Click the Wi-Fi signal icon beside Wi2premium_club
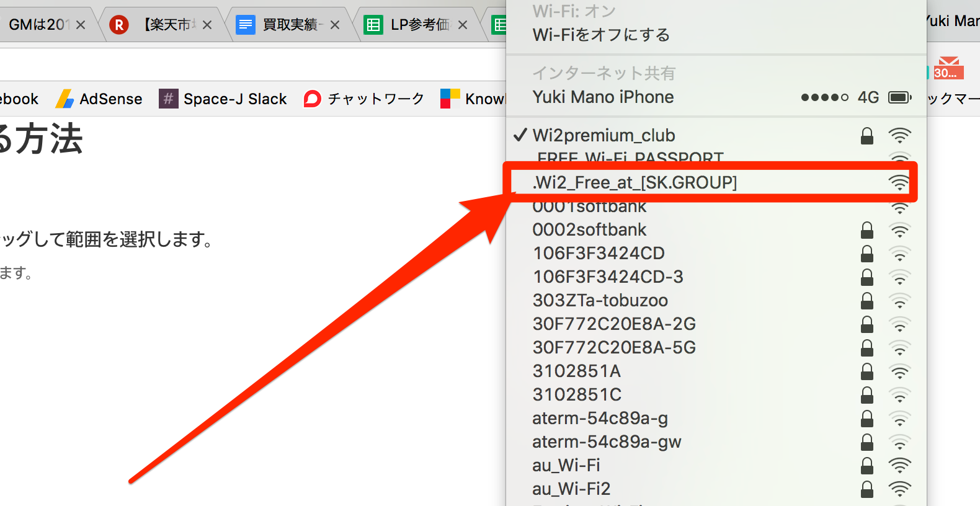The image size is (980, 506). point(899,135)
